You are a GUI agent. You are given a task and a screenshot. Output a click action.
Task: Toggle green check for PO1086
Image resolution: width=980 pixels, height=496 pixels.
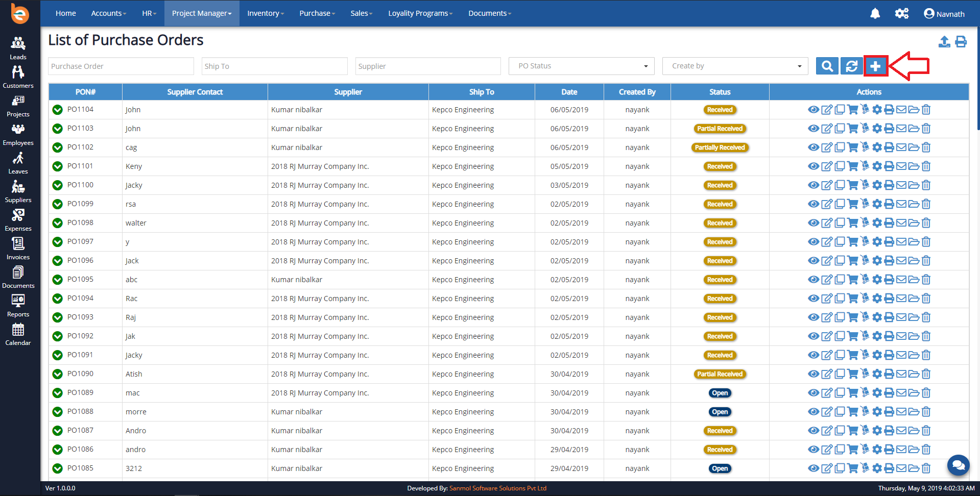(x=58, y=450)
